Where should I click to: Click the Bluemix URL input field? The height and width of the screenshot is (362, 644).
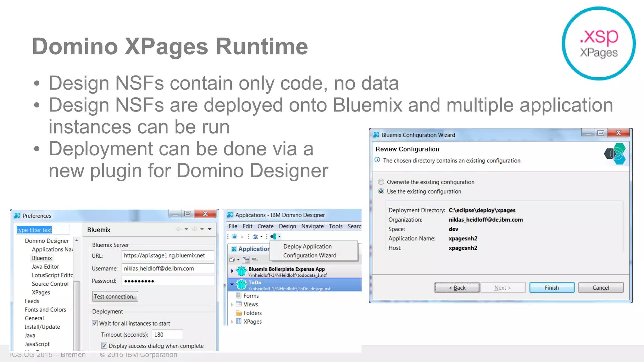[168, 255]
